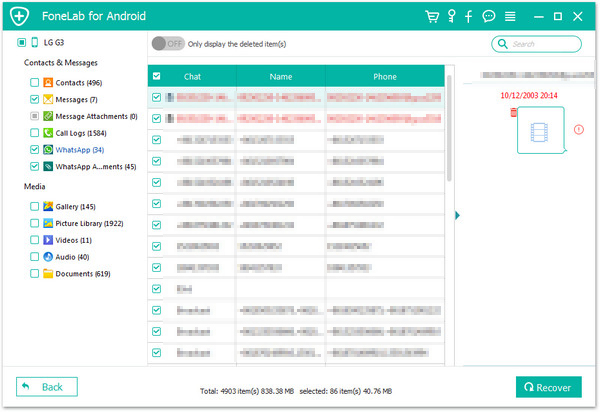
Task: Open the Facebook share icon
Action: pos(468,16)
